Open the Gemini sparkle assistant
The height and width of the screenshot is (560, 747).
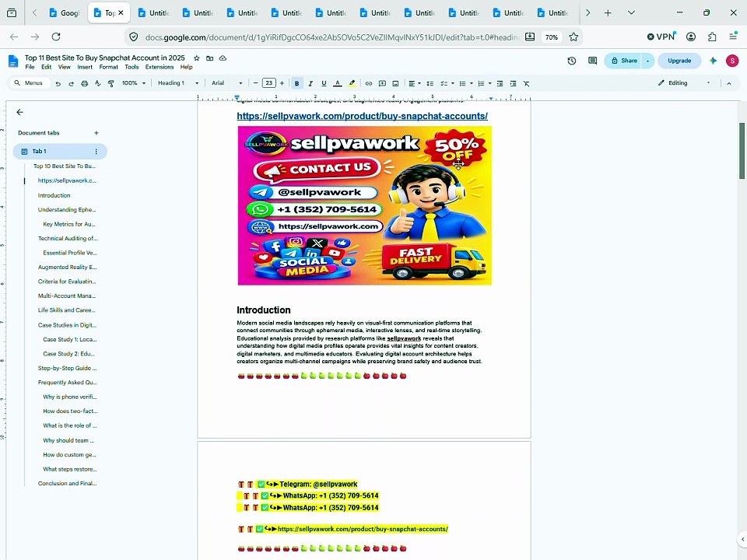pyautogui.click(x=713, y=61)
